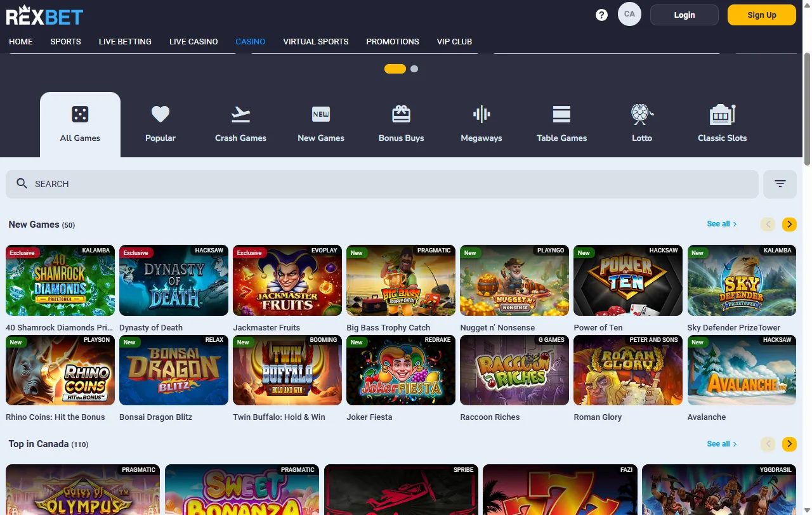Click the 'Joker Fiesta' title text
The image size is (812, 515).
(369, 417)
